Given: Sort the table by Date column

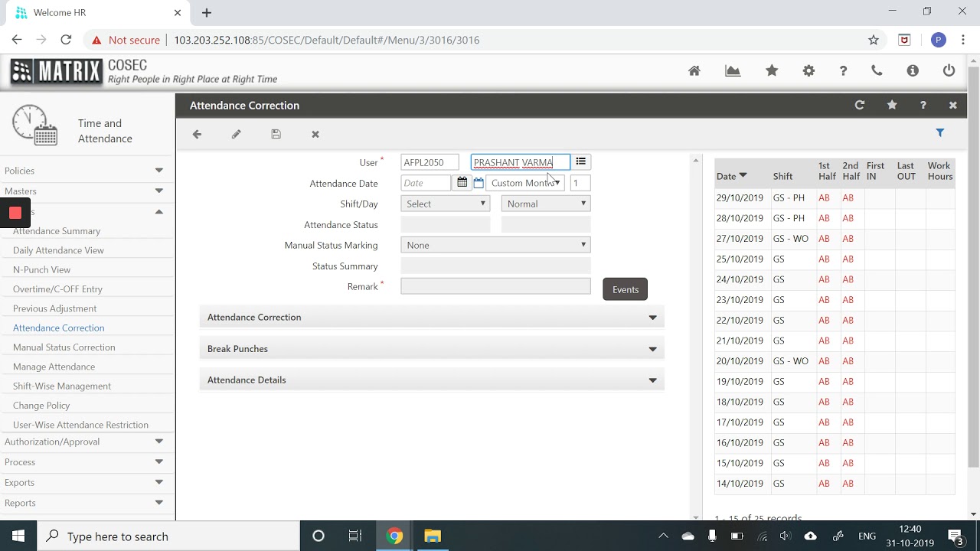Looking at the screenshot, I should pos(731,176).
